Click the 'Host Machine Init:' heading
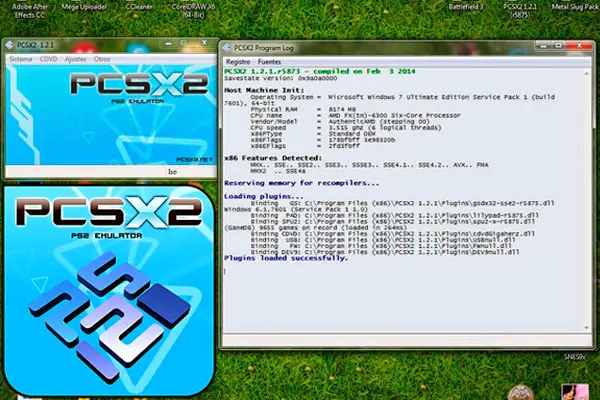Screen dimensions: 600x400 [x=264, y=90]
